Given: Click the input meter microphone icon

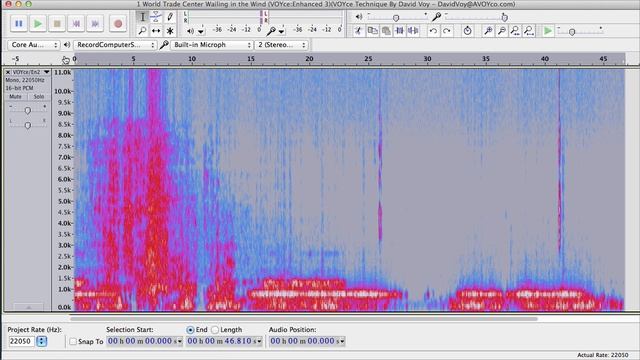Looking at the screenshot, I should coord(271,31).
